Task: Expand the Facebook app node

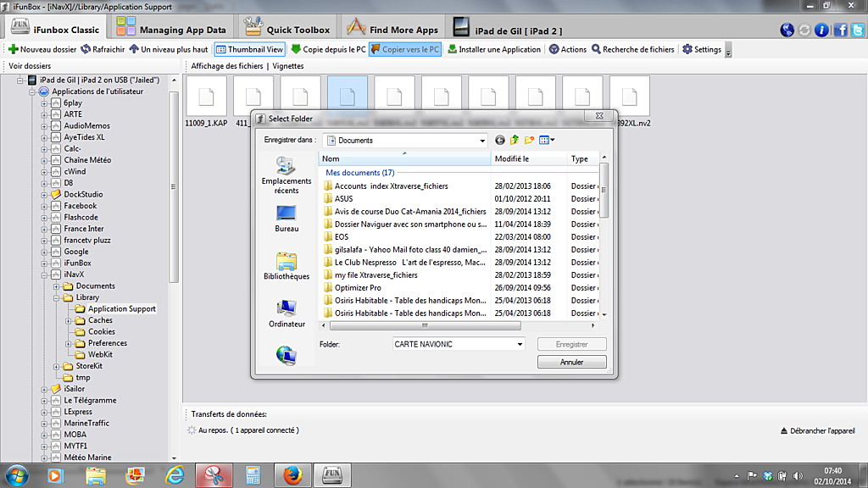Action: [x=44, y=206]
